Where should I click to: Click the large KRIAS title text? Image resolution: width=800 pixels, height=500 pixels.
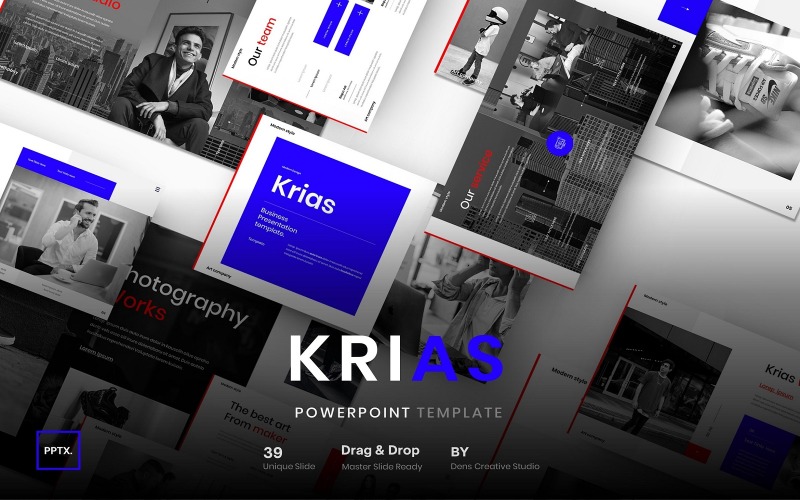click(x=396, y=358)
